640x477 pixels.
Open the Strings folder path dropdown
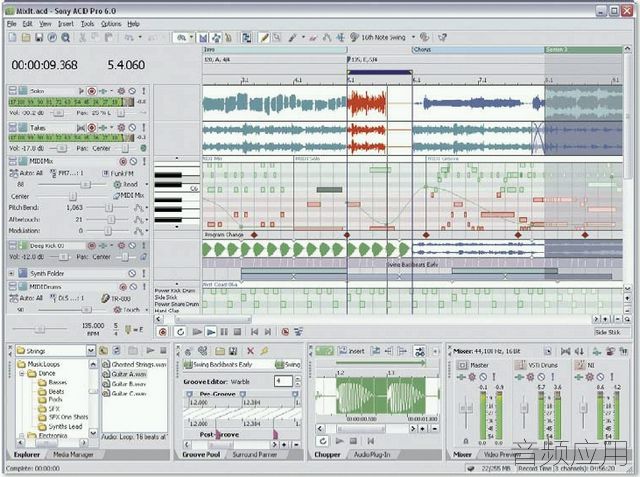91,351
